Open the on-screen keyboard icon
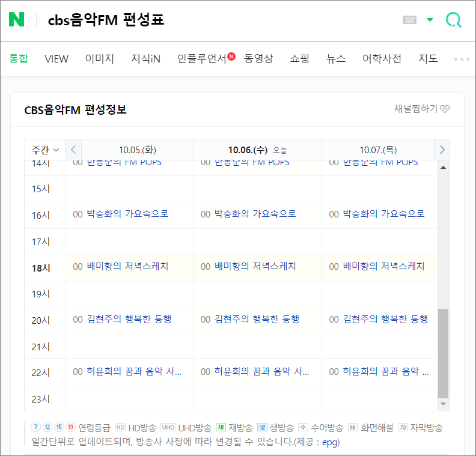The image size is (476, 456). click(x=409, y=20)
